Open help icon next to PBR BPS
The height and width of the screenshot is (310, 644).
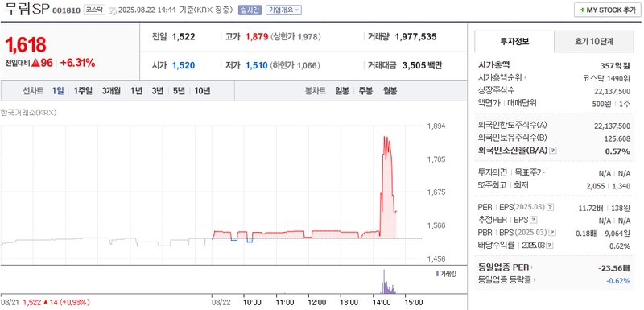pyautogui.click(x=553, y=233)
